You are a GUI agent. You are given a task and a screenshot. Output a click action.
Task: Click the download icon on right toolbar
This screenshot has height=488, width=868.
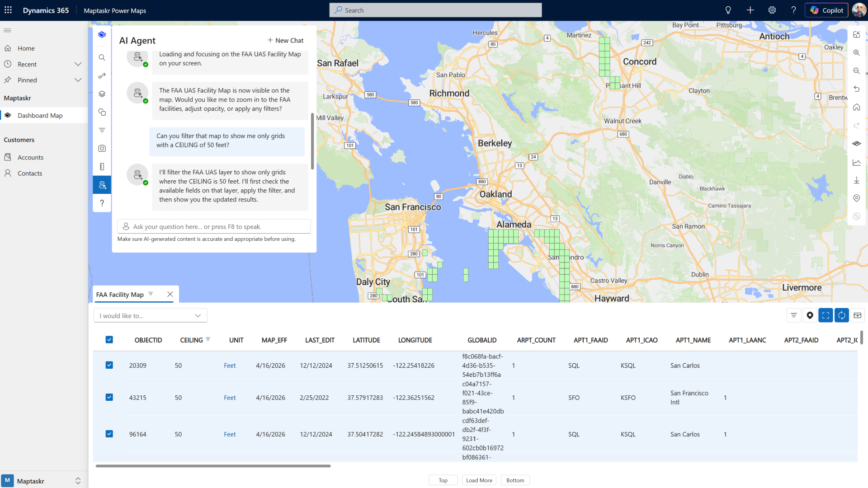(856, 180)
